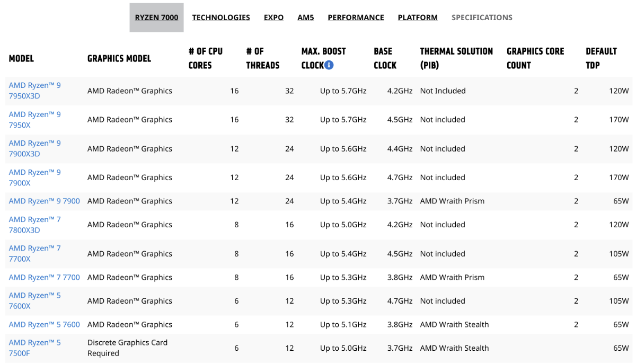The height and width of the screenshot is (364, 636).
Task: Open the AMD Ryzen 9 7950X model link
Action: (x=35, y=120)
